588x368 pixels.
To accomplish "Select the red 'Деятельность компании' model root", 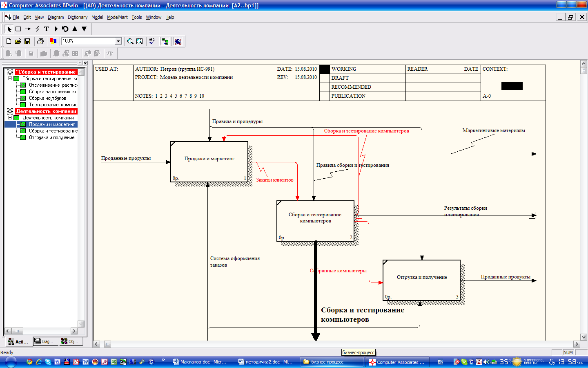I will [46, 111].
